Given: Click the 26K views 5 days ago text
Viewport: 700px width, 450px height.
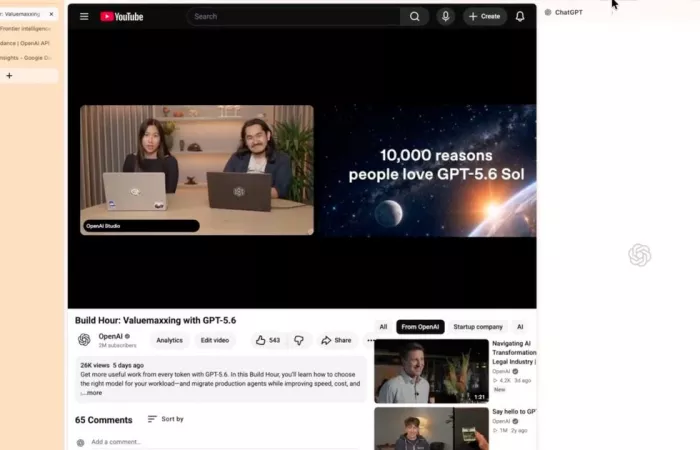Looking at the screenshot, I should (x=112, y=365).
